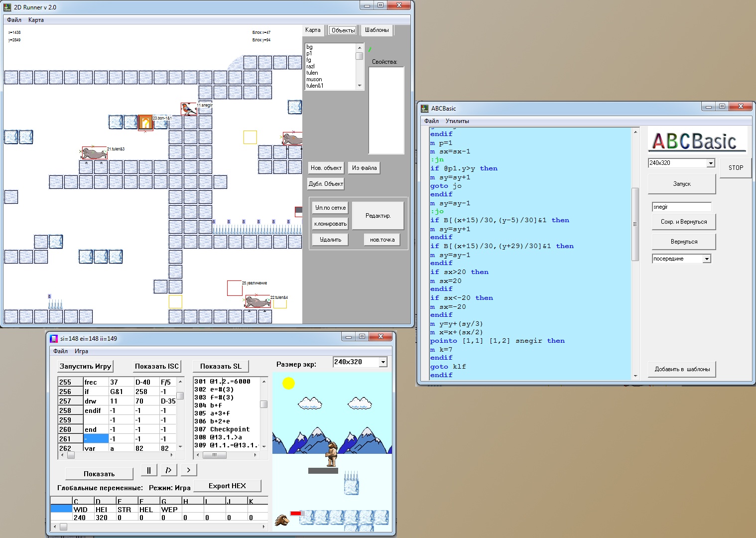Click the STOP button in ABCBasic
The height and width of the screenshot is (538, 756).
(x=736, y=168)
